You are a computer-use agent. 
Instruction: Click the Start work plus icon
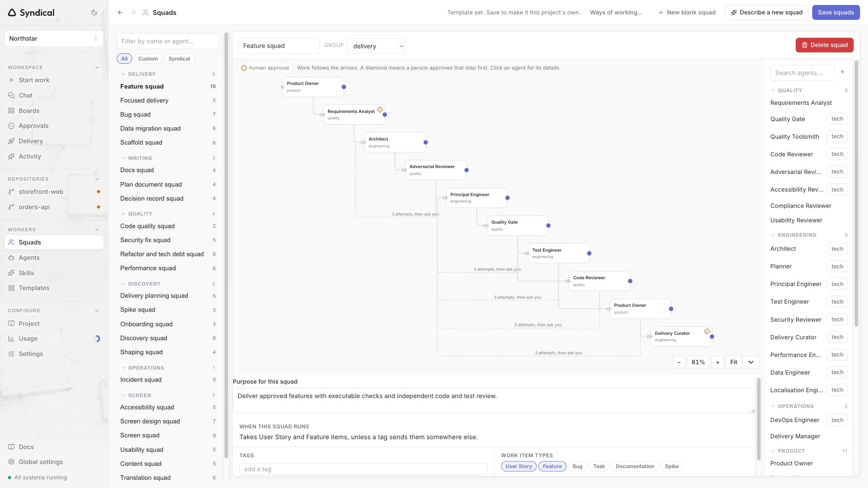[11, 80]
